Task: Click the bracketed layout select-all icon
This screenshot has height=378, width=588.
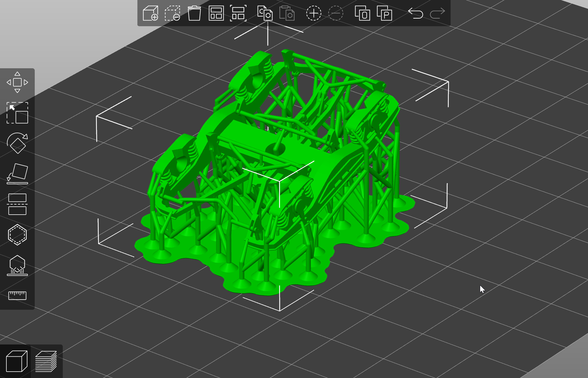Action: pos(238,13)
